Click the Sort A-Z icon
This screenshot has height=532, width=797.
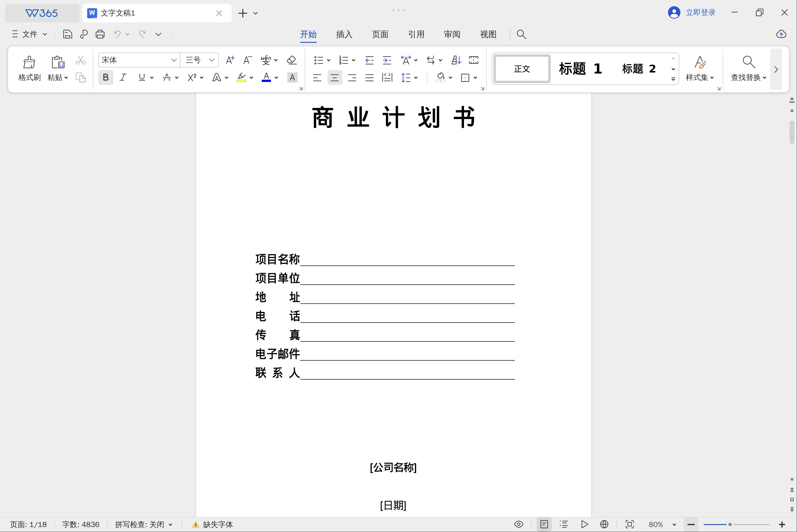456,60
